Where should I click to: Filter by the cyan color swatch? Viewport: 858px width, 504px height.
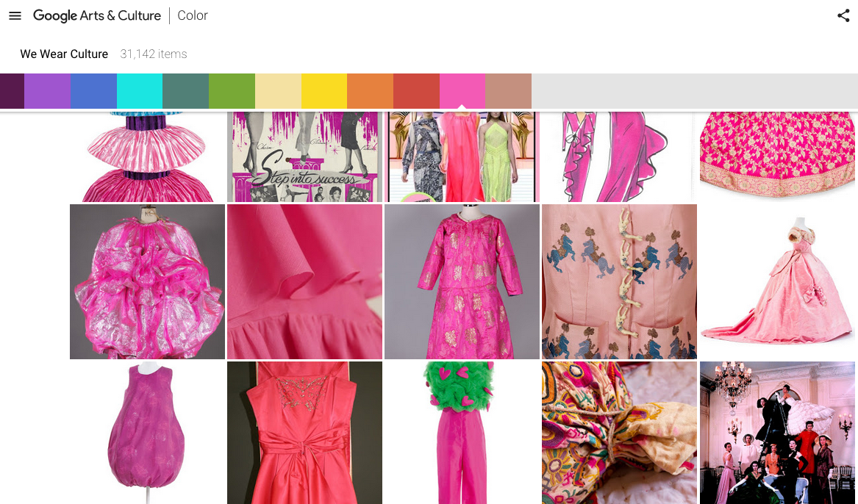[140, 91]
